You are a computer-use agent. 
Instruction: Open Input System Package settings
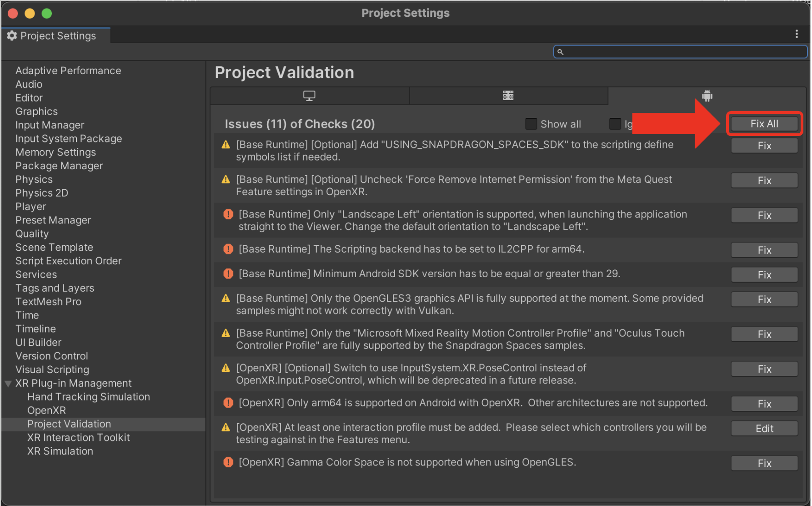pyautogui.click(x=69, y=139)
